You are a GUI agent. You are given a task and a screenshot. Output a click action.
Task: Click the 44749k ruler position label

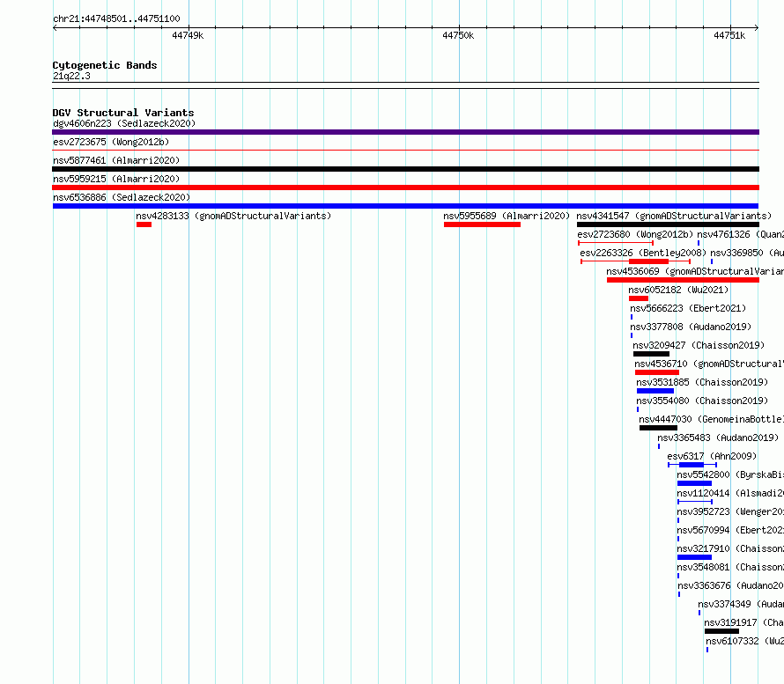pos(188,35)
